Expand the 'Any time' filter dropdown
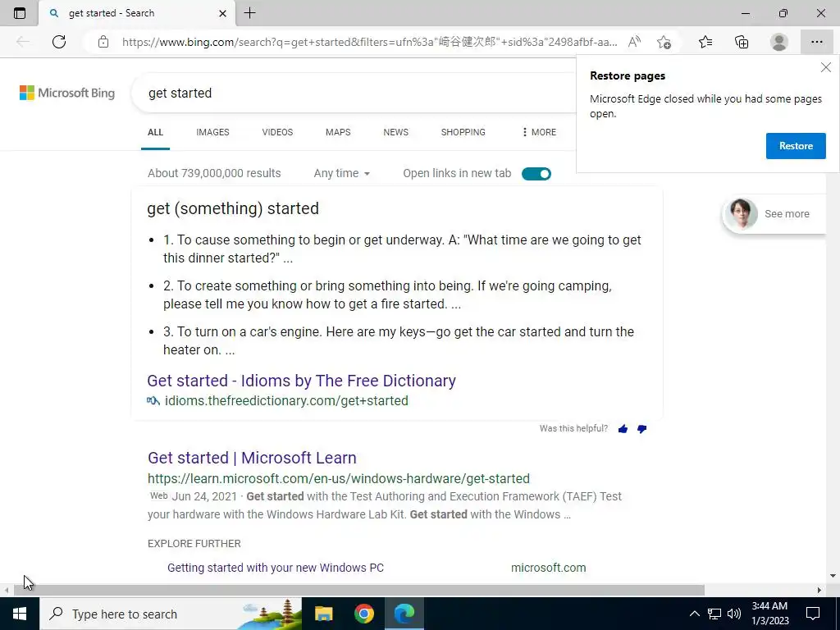 pos(342,173)
